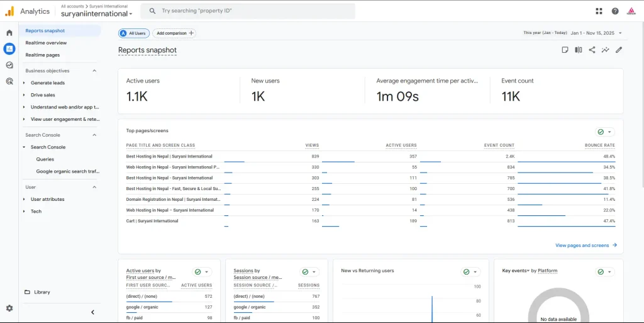Click the All Users segment chip
644x323 pixels.
point(134,33)
